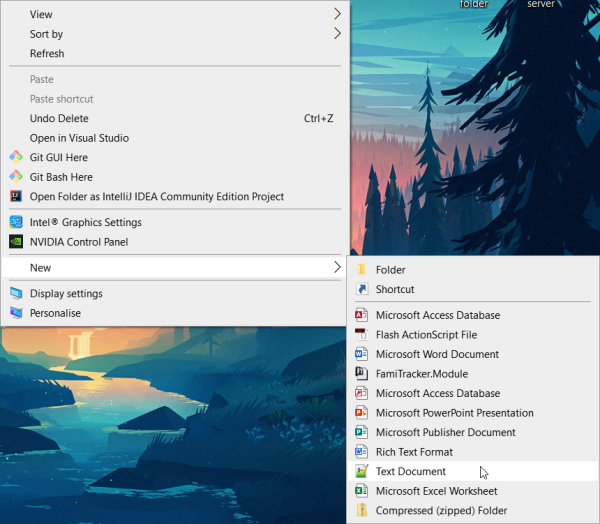Image resolution: width=600 pixels, height=524 pixels.
Task: Click the Intel Graphics Settings icon
Action: (16, 222)
